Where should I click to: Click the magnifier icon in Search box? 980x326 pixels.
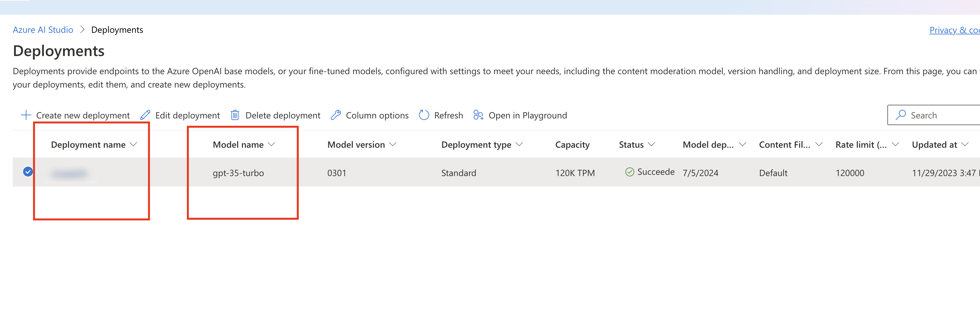coord(900,115)
